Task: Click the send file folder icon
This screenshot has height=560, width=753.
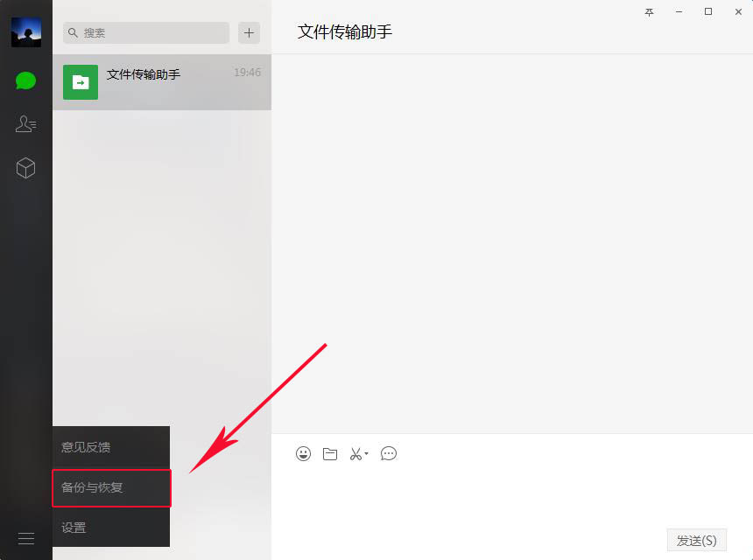Action: tap(330, 453)
